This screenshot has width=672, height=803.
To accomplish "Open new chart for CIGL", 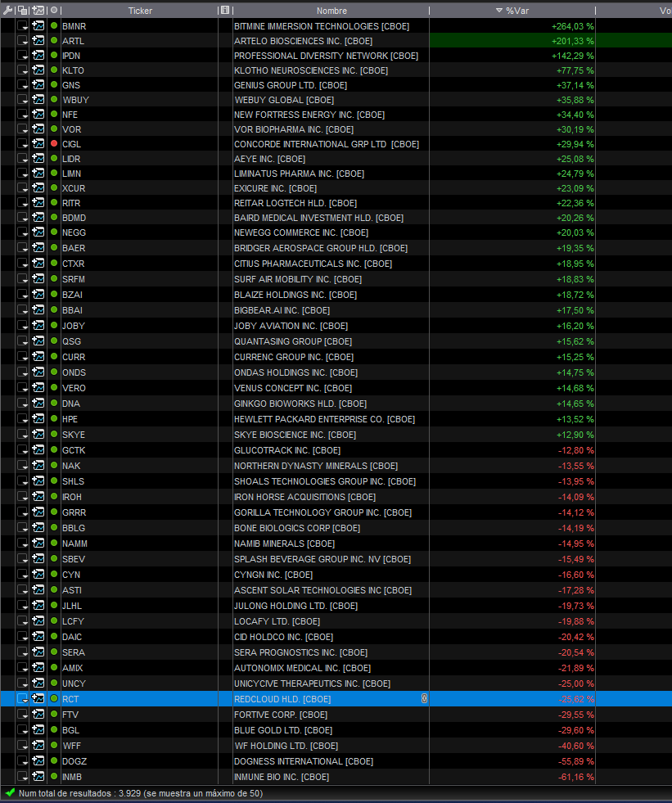I will pyautogui.click(x=38, y=144).
